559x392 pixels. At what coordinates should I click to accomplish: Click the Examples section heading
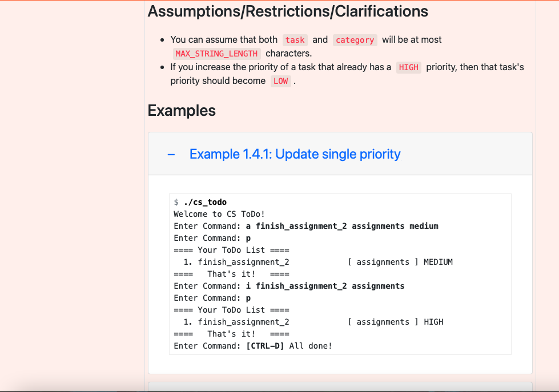click(181, 110)
